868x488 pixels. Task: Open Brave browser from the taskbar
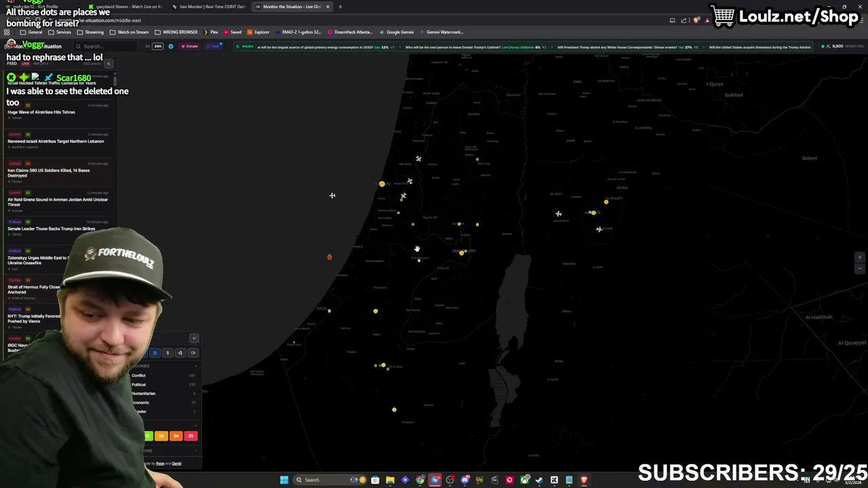(x=584, y=480)
